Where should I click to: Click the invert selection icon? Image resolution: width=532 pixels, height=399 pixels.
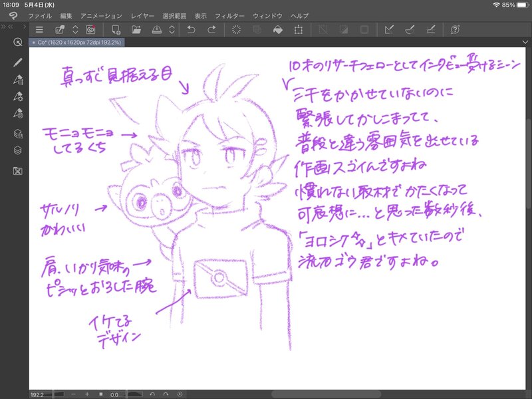[x=344, y=30]
